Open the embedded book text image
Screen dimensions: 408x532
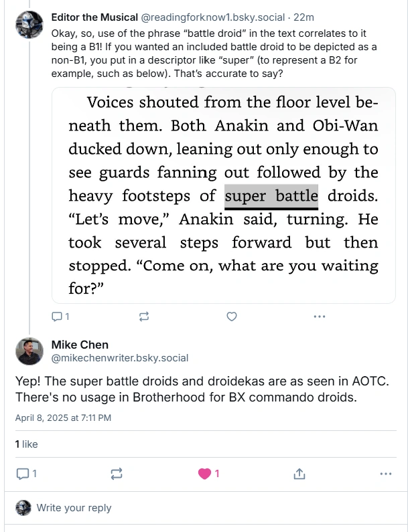pos(223,195)
